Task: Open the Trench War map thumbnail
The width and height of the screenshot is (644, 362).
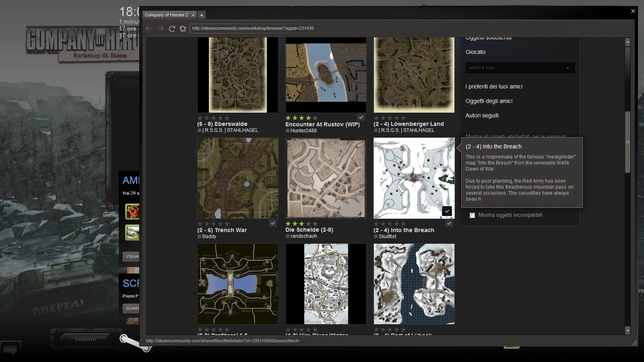Action: [238, 178]
